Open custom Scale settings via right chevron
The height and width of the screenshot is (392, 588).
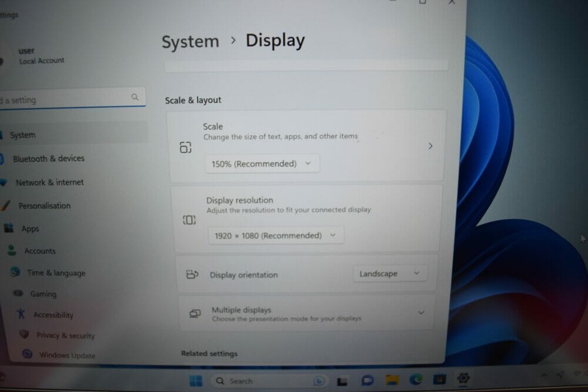430,146
